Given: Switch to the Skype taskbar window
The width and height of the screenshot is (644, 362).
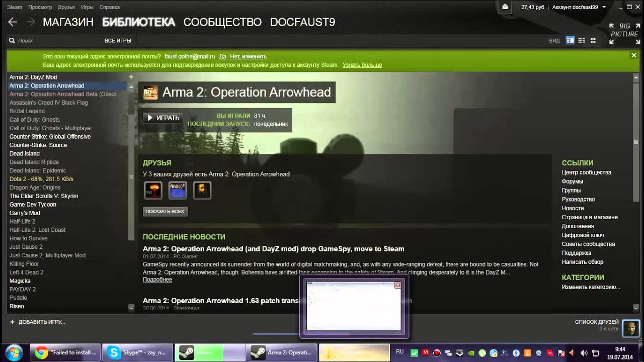Looking at the screenshot, I should click(x=137, y=352).
